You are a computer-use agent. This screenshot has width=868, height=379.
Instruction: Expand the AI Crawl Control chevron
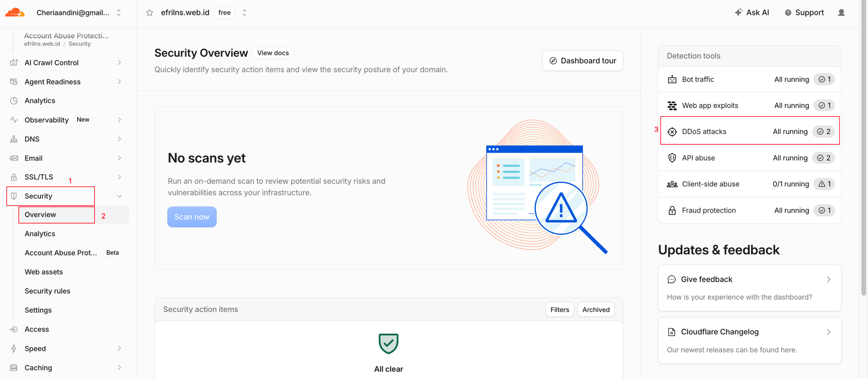[119, 62]
